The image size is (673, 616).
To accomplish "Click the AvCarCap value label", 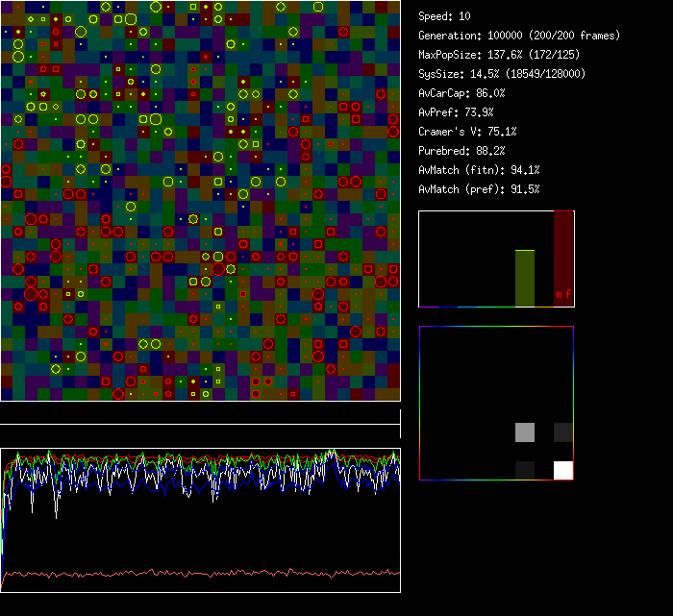I will point(461,93).
